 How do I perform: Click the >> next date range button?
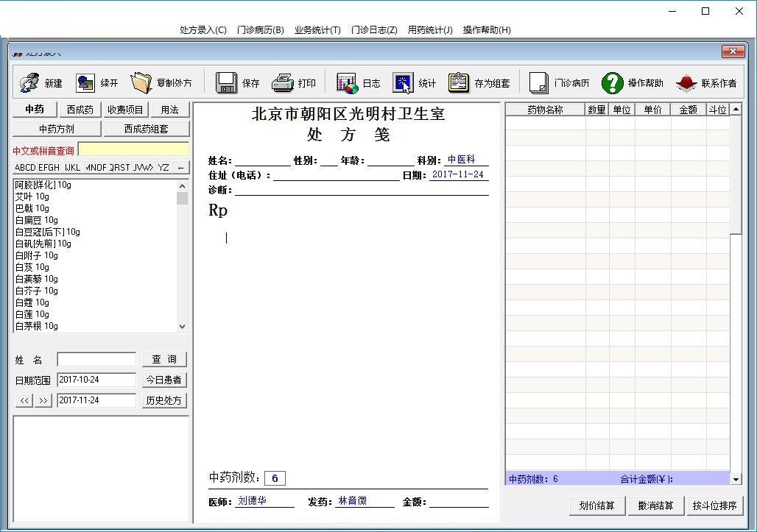43,400
